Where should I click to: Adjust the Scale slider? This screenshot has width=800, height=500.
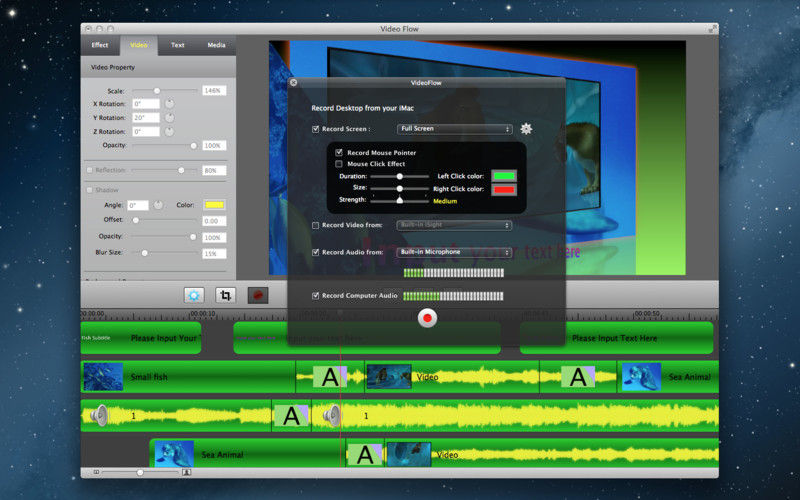pos(165,91)
